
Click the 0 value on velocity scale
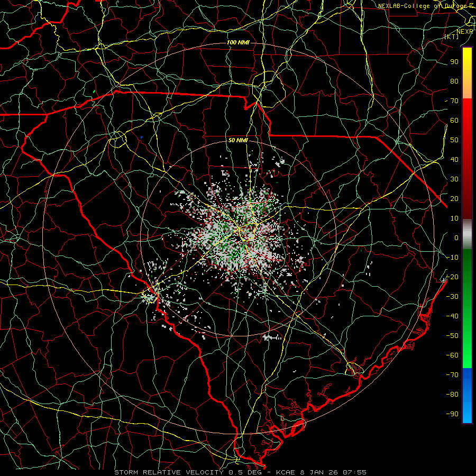456,237
